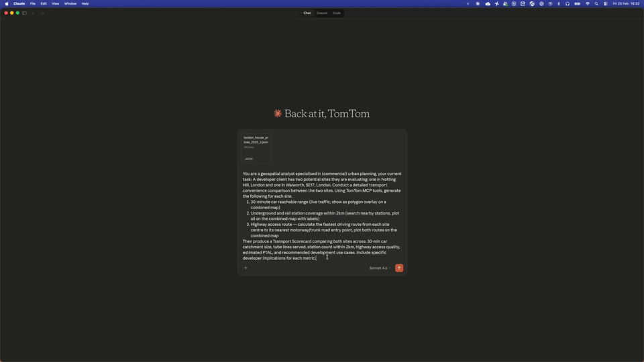
Task: Switch to the Chat tab
Action: tap(307, 13)
